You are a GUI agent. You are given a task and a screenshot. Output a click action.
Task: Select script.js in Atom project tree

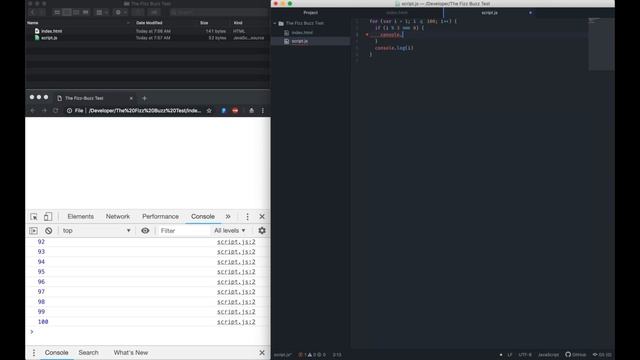coord(300,41)
